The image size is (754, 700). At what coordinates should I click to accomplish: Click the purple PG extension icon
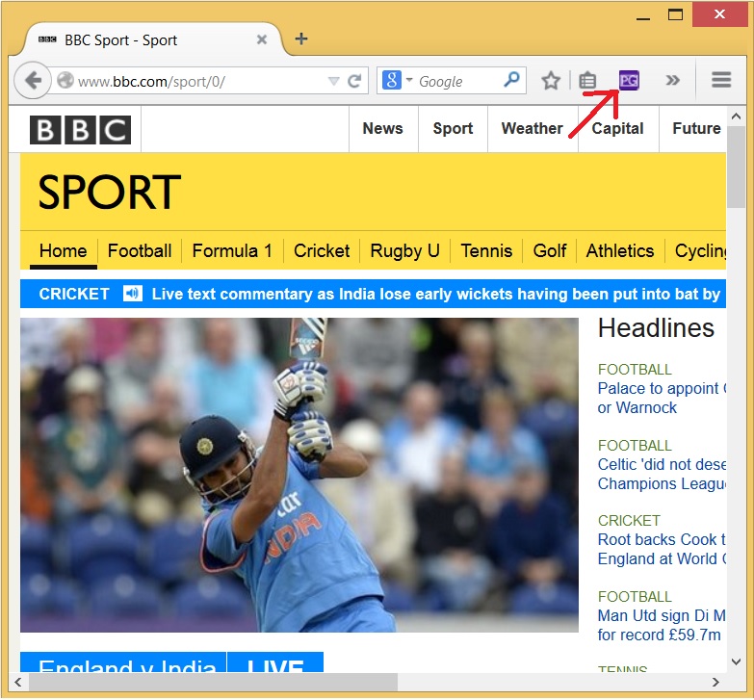(629, 80)
